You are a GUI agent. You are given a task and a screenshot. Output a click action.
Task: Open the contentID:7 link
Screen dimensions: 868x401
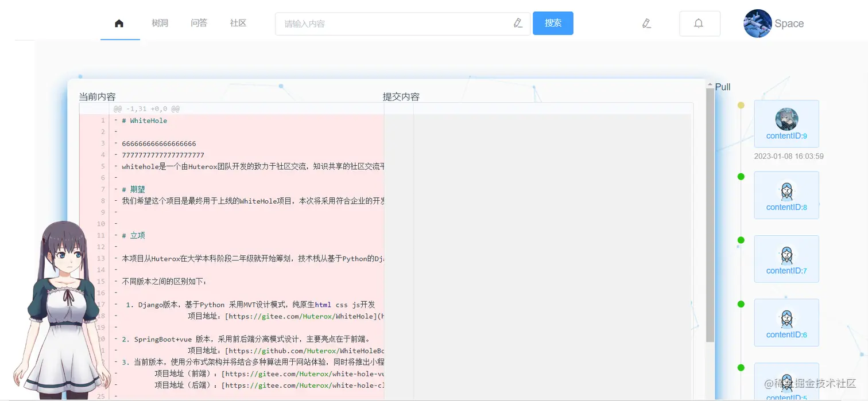pos(786,270)
